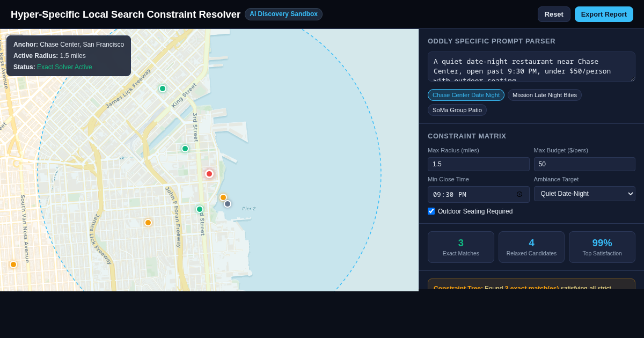
Task: Click the Active Radius 1.5 miles line
Action: tap(49, 56)
